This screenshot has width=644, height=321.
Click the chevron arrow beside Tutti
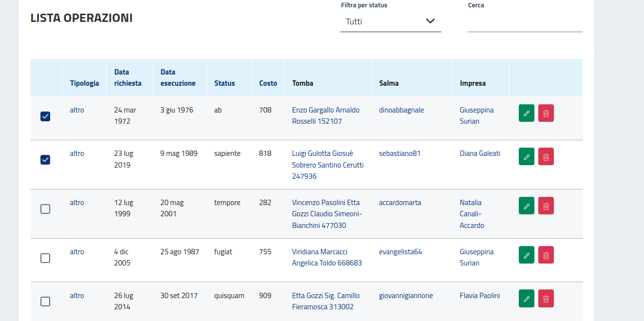tap(430, 21)
